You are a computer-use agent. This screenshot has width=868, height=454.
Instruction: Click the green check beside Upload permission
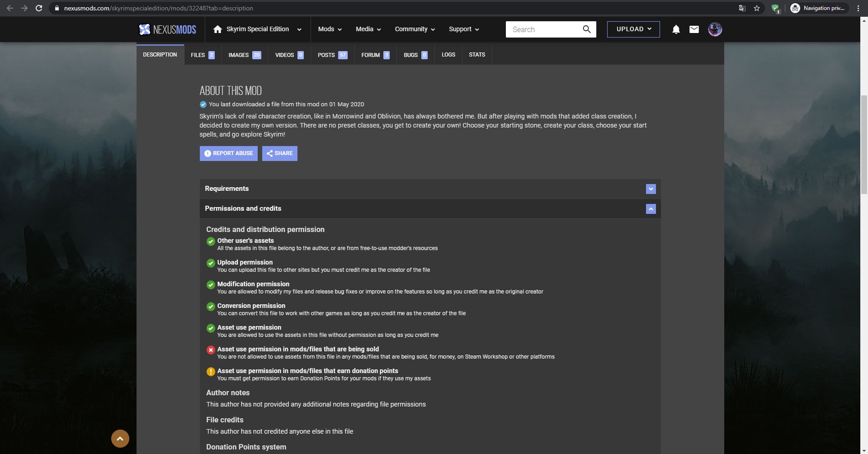211,263
